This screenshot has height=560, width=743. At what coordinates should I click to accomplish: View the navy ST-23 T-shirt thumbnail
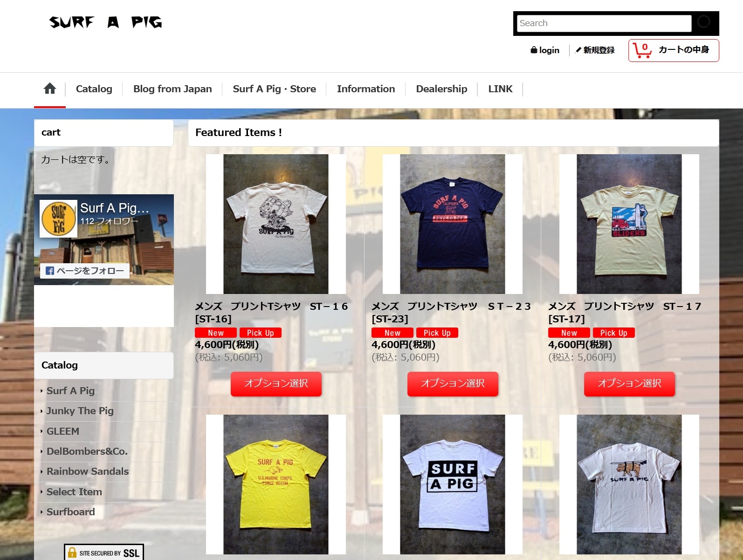[453, 224]
